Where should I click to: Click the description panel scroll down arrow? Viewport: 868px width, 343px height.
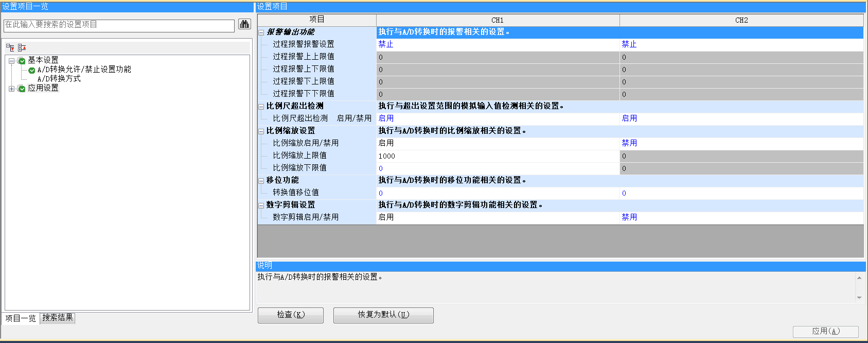pos(859,298)
